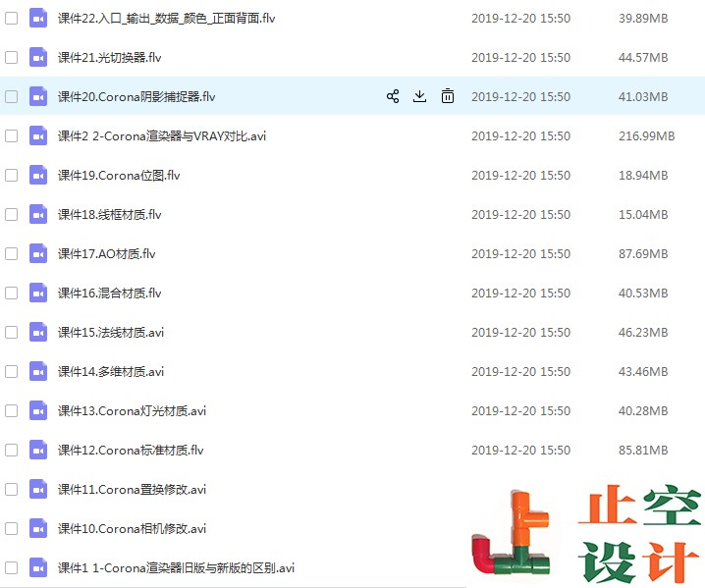Image resolution: width=705 pixels, height=588 pixels.
Task: Tick checkbox for 课件2 2-Corona渲染器与VRAY对比.avi
Action: 11,135
